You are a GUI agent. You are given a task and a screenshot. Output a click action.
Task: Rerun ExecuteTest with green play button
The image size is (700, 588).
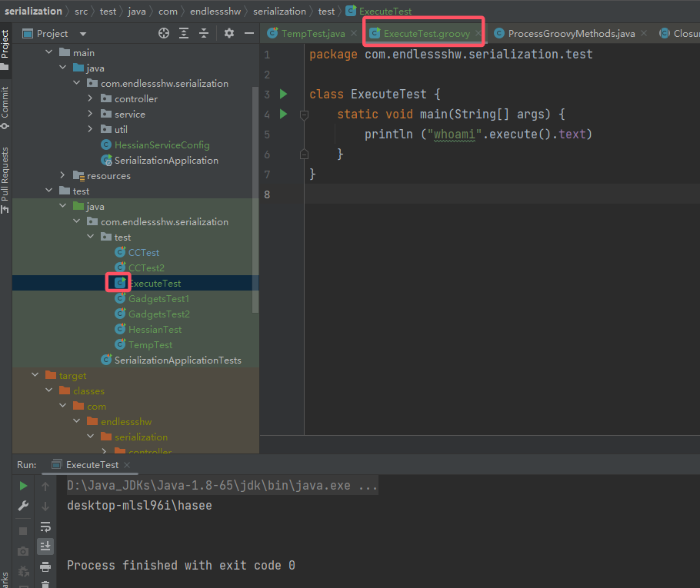click(x=23, y=486)
